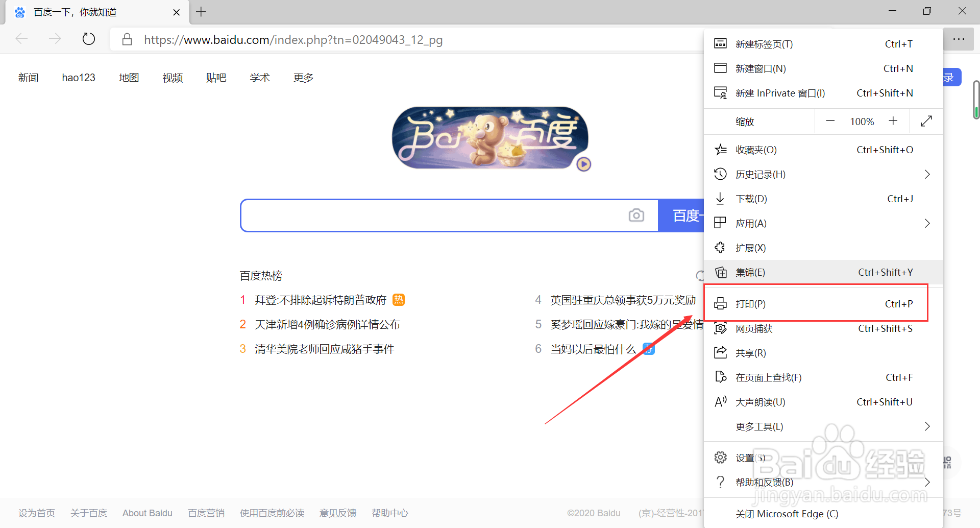Open hot item 英国驻重庆总领事获5万元奖励

pos(623,300)
